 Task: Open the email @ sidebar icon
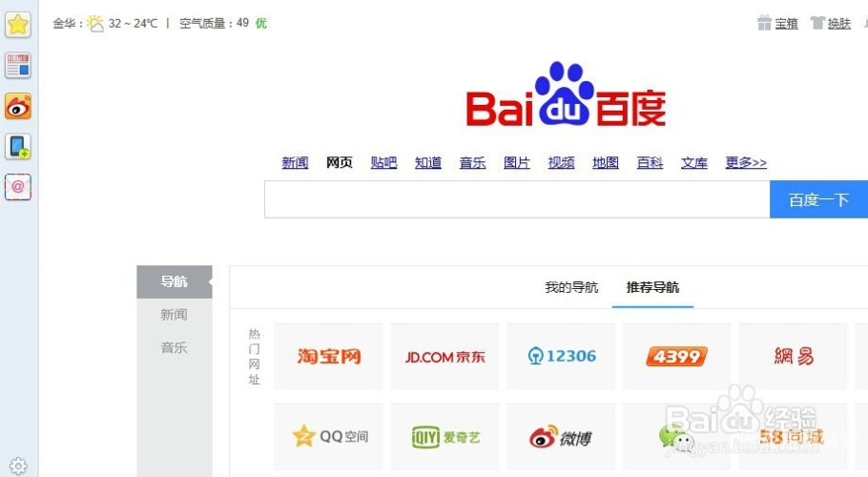coord(18,187)
